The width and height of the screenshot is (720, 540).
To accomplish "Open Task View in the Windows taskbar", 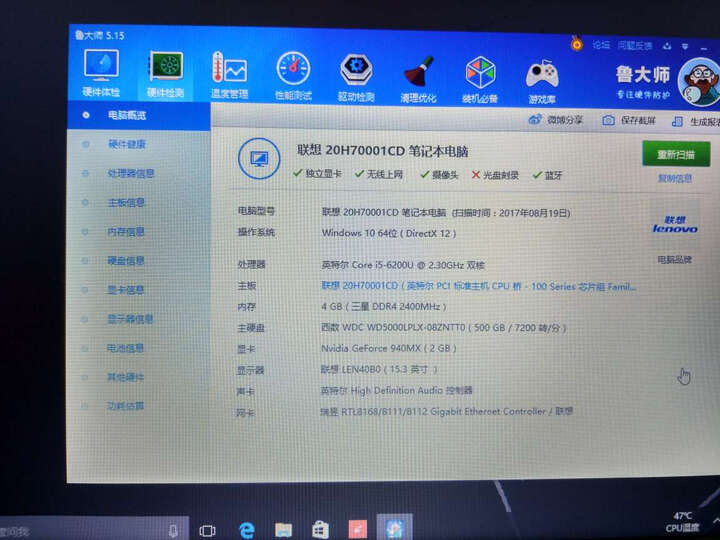I will [x=207, y=531].
